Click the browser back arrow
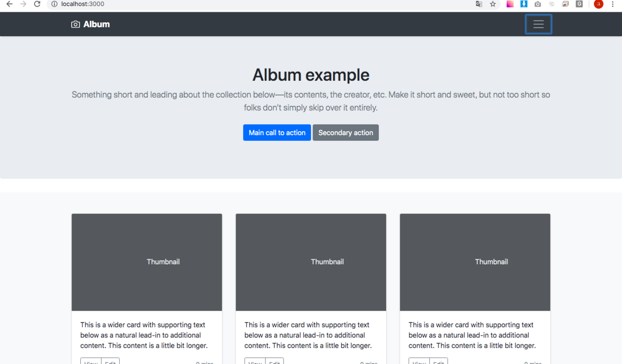The width and height of the screenshot is (622, 364). point(9,4)
